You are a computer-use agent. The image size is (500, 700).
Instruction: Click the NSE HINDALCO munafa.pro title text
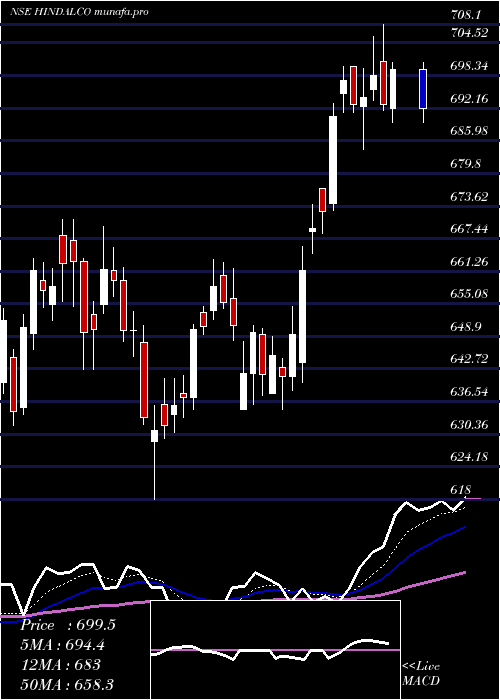click(79, 12)
